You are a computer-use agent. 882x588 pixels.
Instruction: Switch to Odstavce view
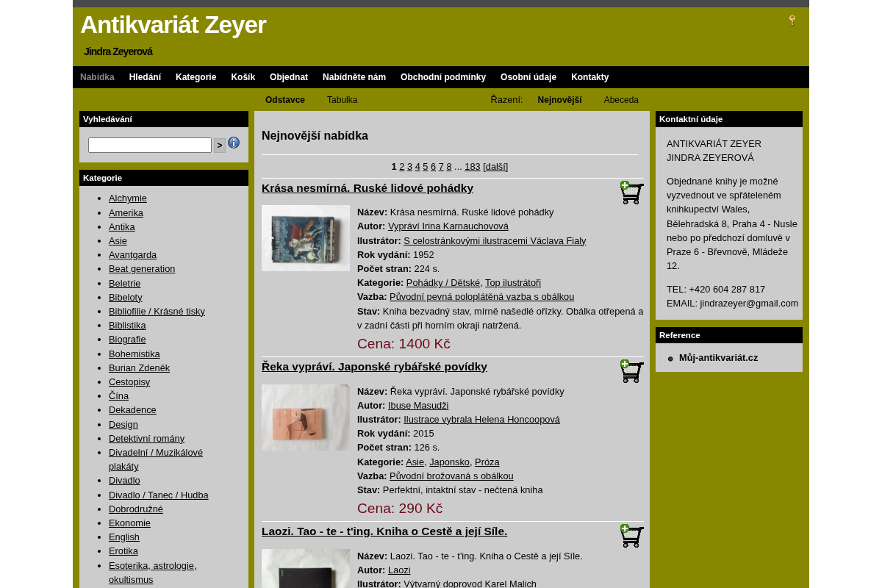point(285,100)
